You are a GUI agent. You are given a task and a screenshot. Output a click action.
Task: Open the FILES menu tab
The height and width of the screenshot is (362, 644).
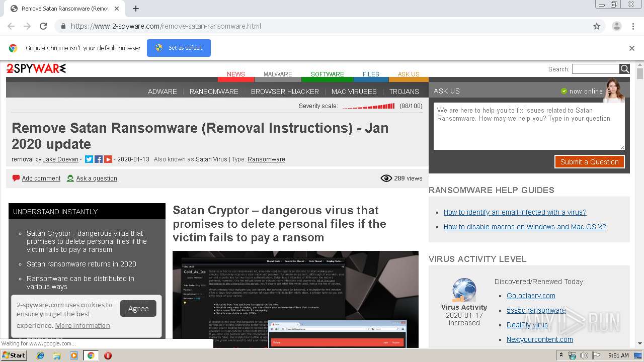(371, 74)
